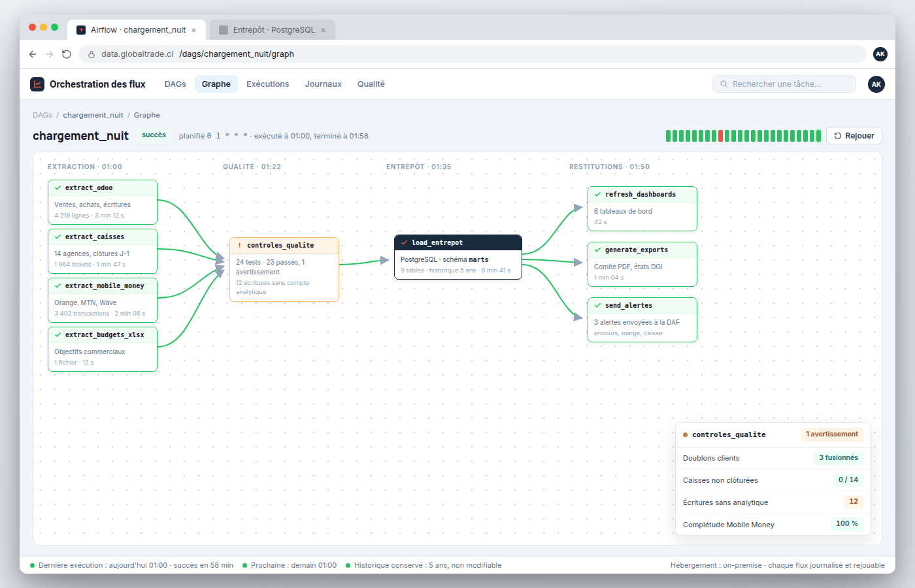This screenshot has height=588, width=915.
Task: Open the AK profile in browser toolbar
Action: pyautogui.click(x=880, y=54)
